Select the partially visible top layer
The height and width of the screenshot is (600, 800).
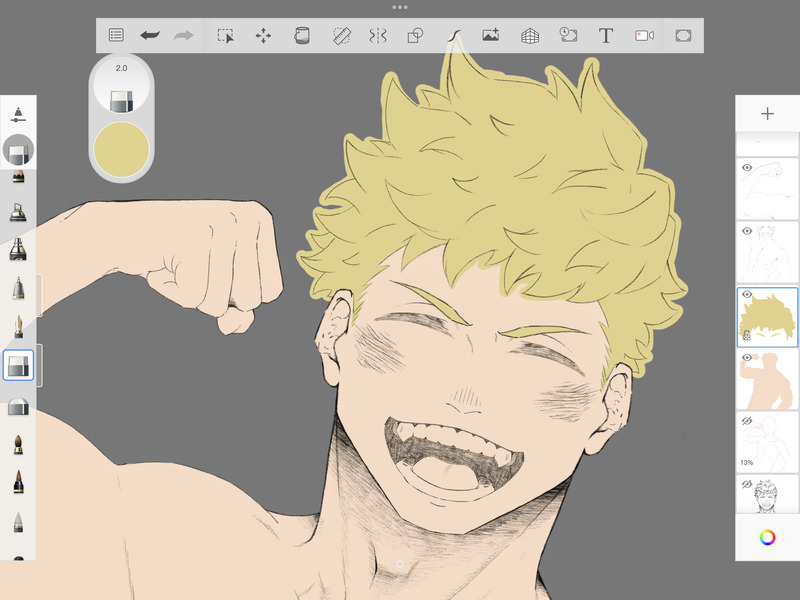(767, 145)
